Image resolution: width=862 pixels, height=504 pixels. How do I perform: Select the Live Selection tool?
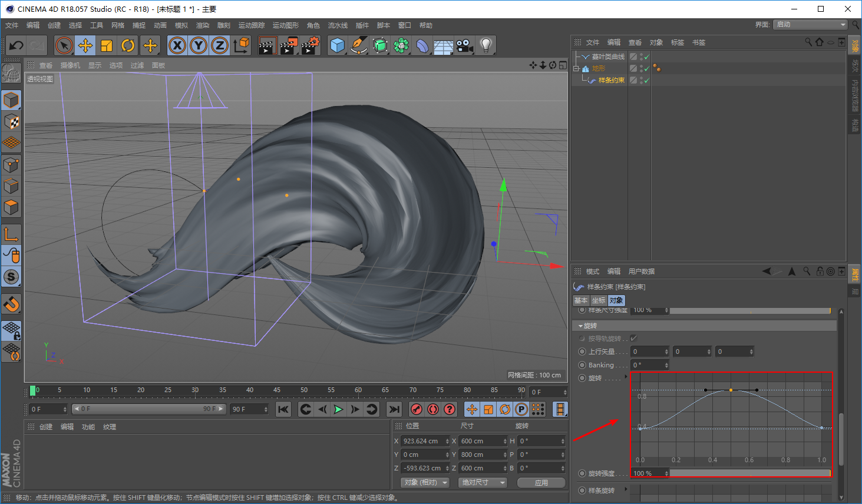pos(64,45)
